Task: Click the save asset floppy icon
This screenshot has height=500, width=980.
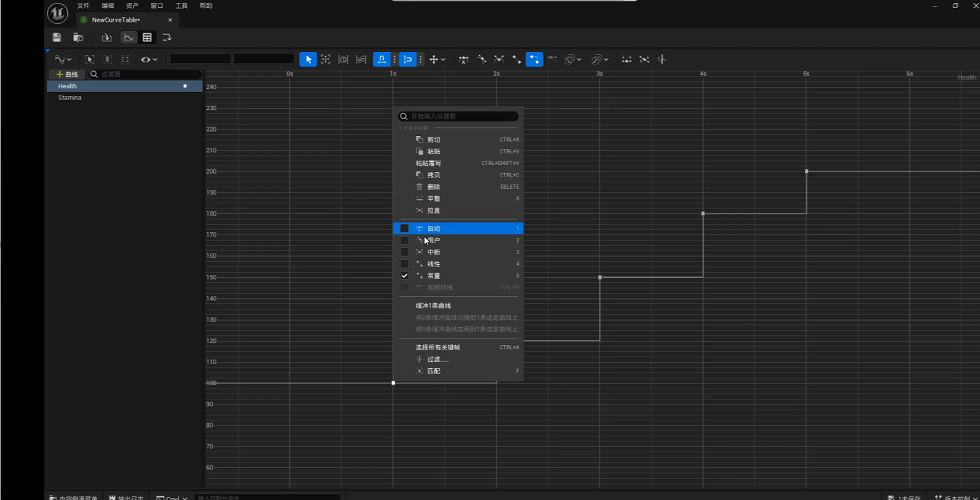Action: [x=56, y=38]
